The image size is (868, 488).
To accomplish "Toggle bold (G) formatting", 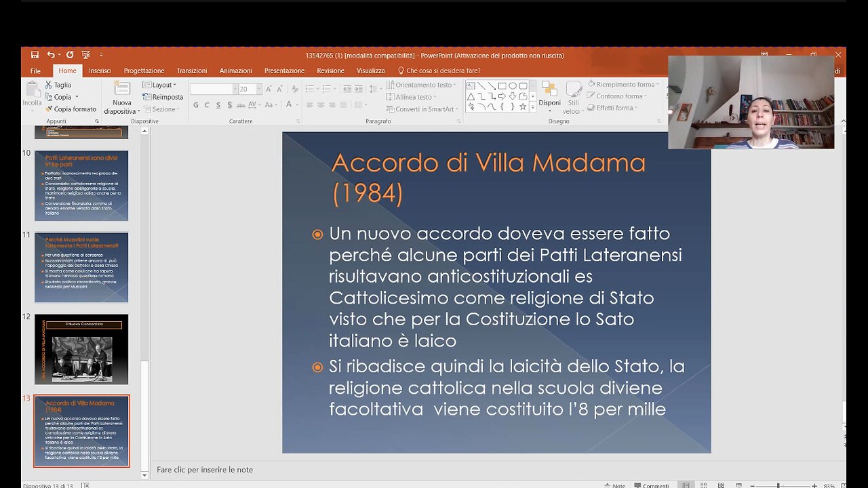I will point(196,105).
